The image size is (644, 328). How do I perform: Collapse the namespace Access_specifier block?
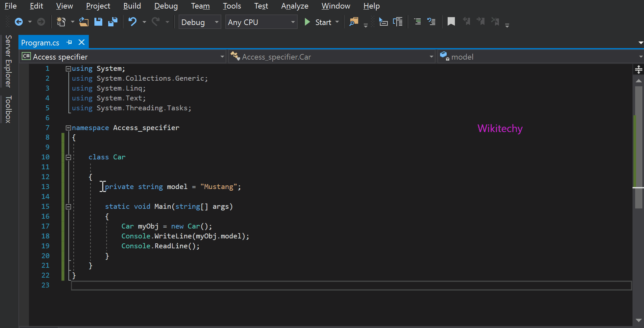click(68, 128)
